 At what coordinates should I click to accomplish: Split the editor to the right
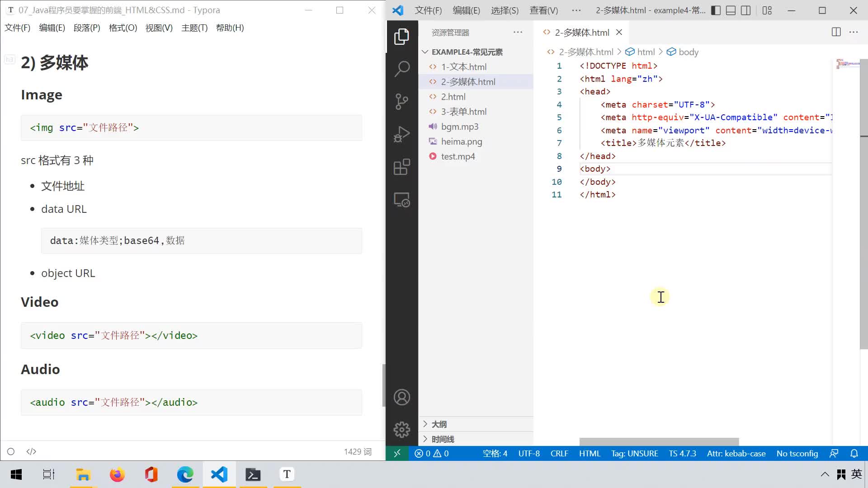click(836, 32)
